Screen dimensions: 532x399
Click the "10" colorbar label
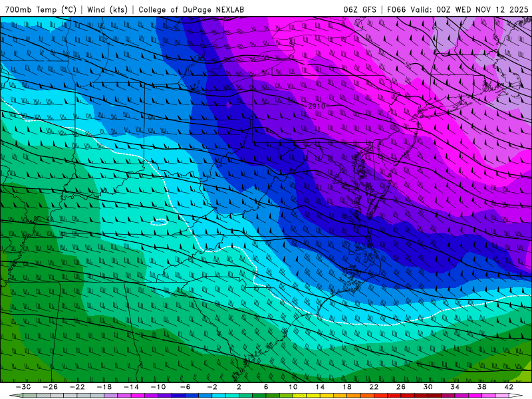[293, 387]
